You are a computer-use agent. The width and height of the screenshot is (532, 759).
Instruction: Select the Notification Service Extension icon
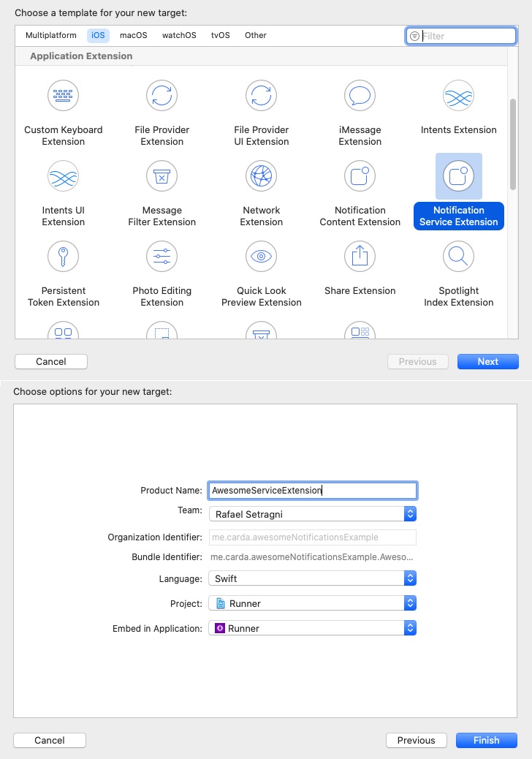[458, 175]
